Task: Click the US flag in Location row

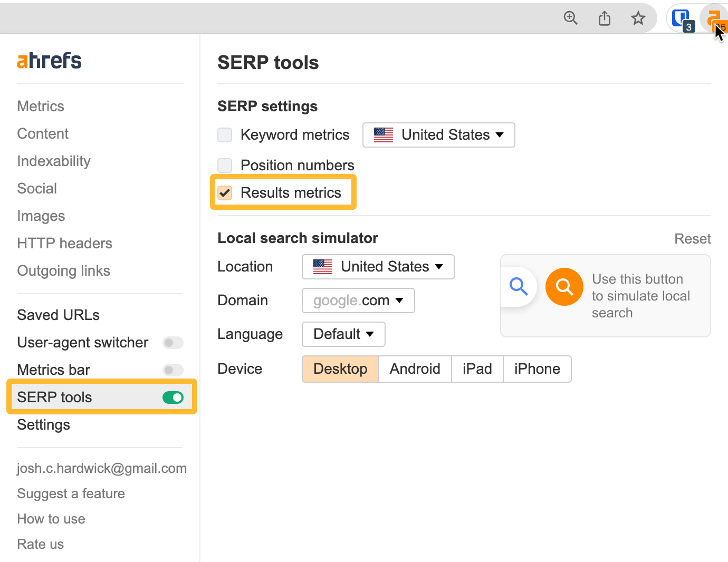Action: 322,266
